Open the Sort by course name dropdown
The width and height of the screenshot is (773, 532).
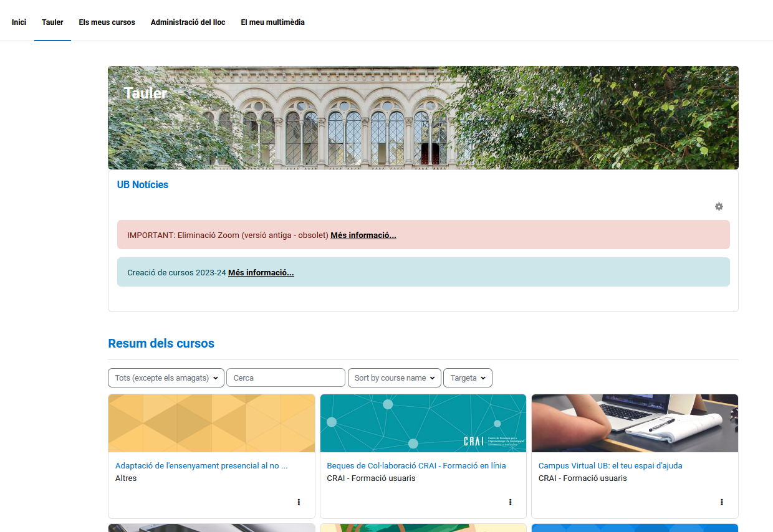click(394, 378)
